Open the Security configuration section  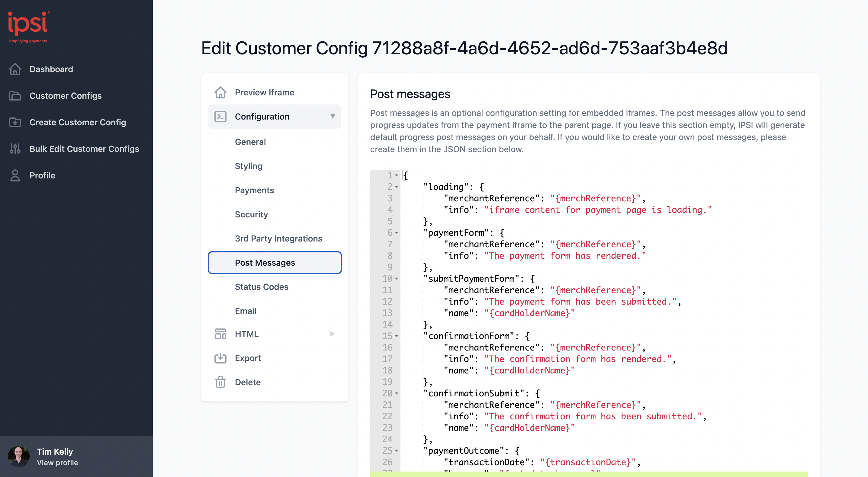click(x=251, y=214)
